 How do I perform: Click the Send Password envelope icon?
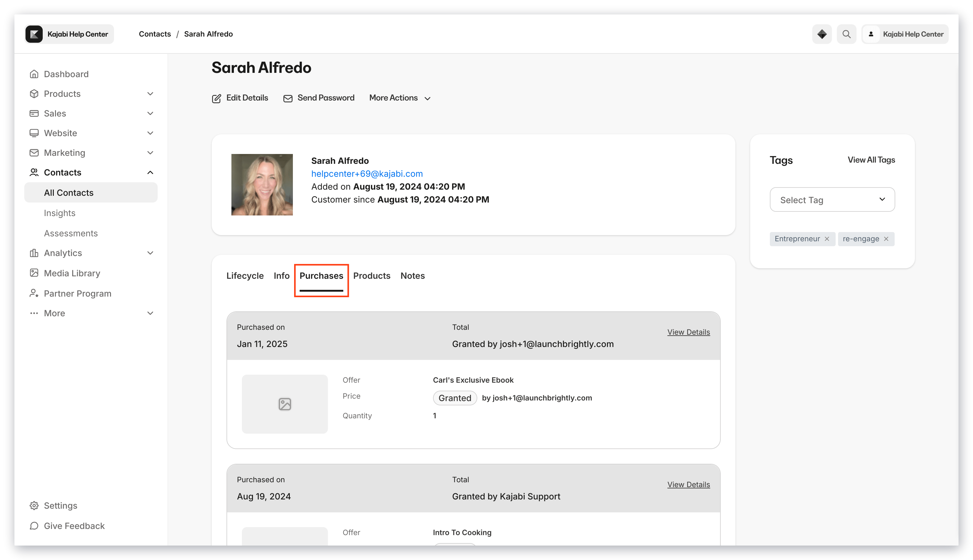[288, 98]
